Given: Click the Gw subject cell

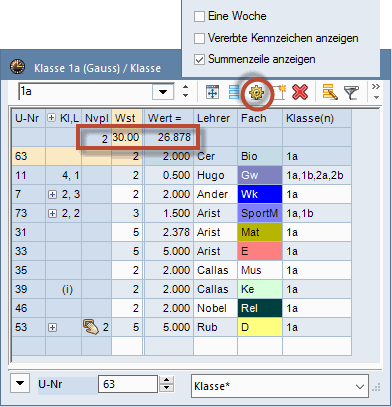Looking at the screenshot, I should coord(260,175).
